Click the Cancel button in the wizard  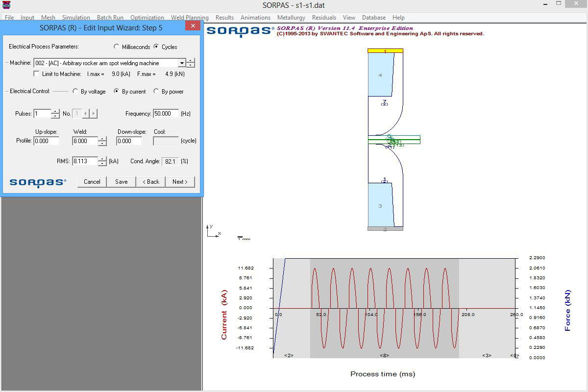point(92,182)
